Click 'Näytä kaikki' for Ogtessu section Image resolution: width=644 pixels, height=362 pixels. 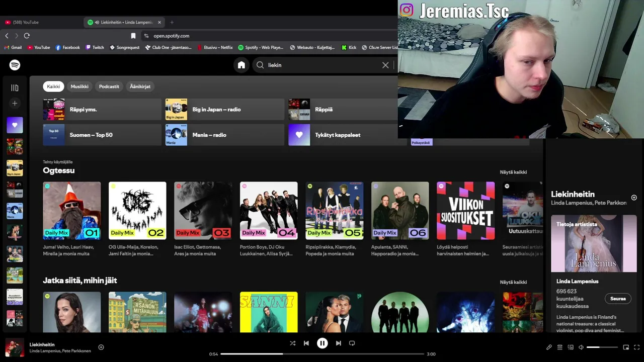513,172
